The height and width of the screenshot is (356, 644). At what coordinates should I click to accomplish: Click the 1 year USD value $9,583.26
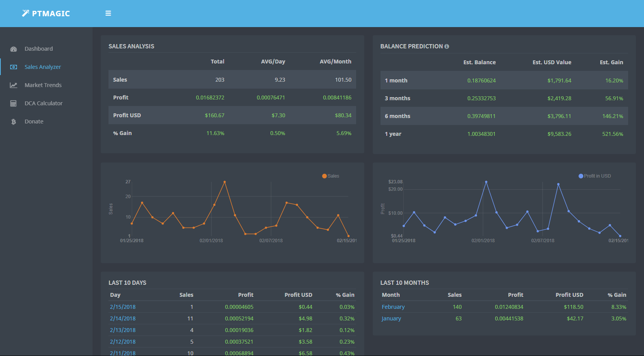[x=560, y=134]
